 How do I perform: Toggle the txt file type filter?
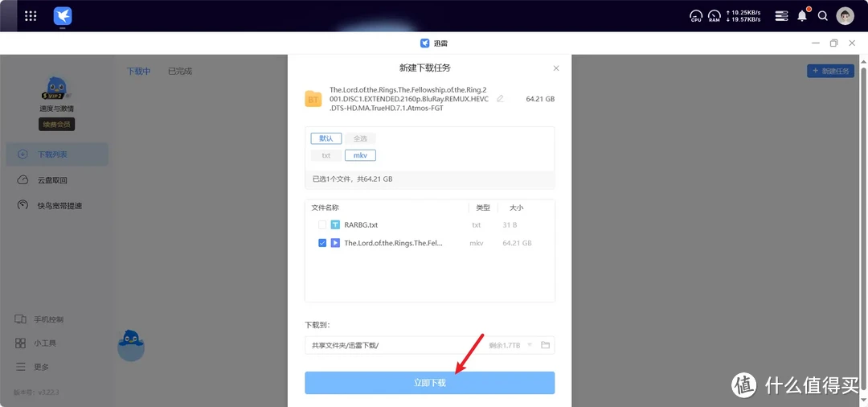(x=326, y=155)
